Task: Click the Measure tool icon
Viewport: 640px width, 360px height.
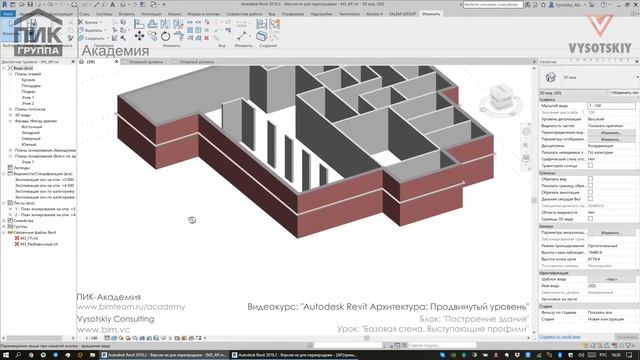Action: click(242, 36)
